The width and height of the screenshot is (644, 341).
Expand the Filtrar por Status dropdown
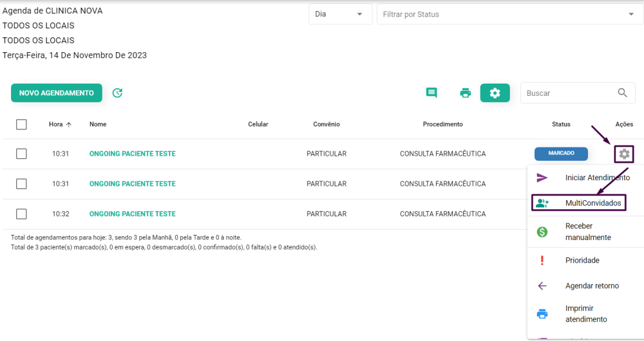tap(509, 14)
